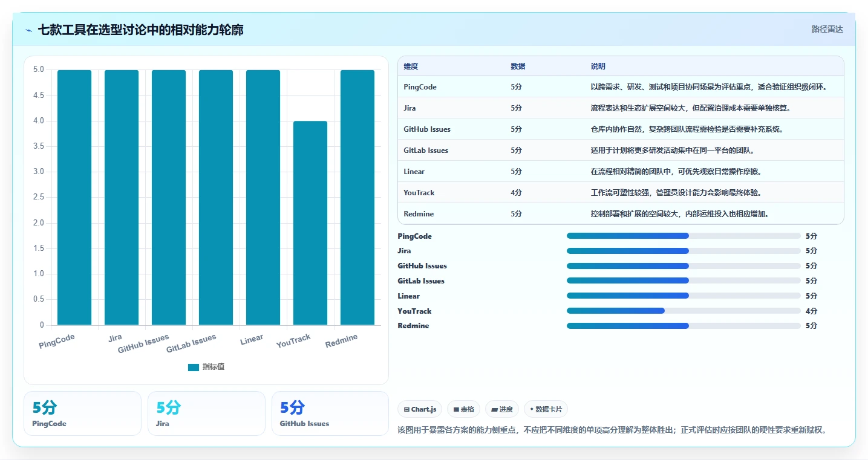The image size is (868, 460).
Task: Select the Chart.js chip
Action: click(420, 409)
